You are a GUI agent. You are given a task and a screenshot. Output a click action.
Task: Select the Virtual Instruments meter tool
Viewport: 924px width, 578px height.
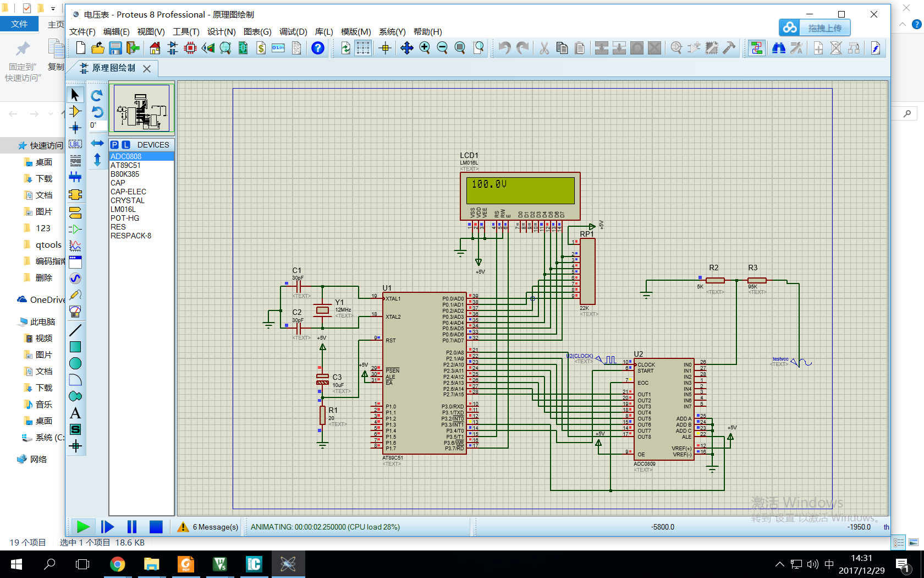pyautogui.click(x=75, y=312)
